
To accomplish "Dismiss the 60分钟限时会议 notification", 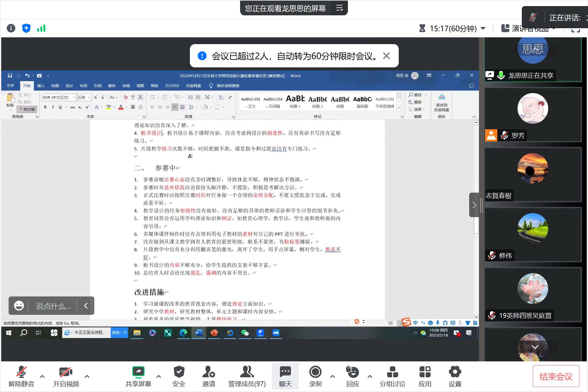I will [386, 56].
